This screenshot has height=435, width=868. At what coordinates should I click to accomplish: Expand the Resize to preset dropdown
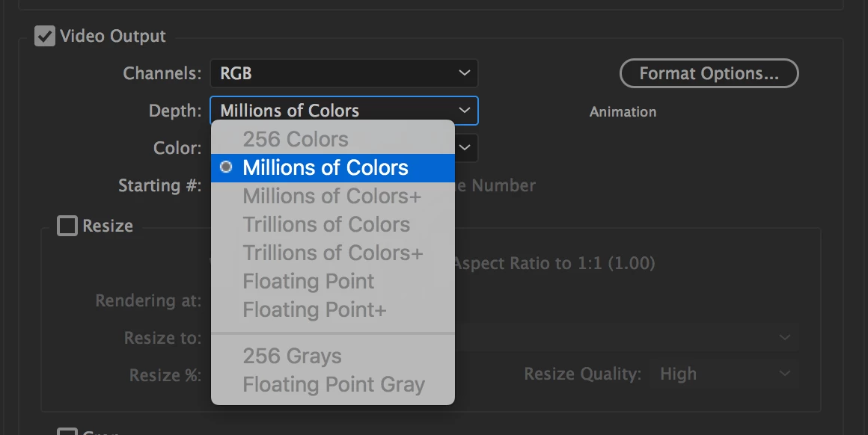tap(784, 338)
